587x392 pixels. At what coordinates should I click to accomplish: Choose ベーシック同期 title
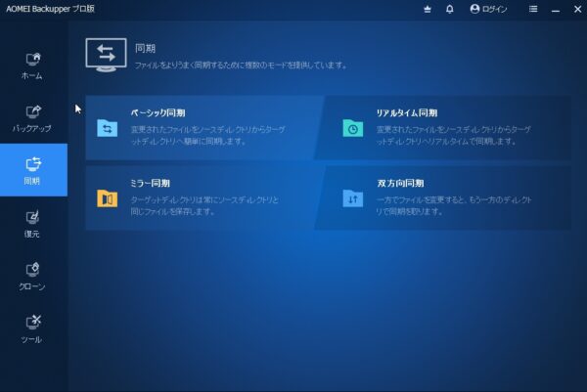(158, 113)
